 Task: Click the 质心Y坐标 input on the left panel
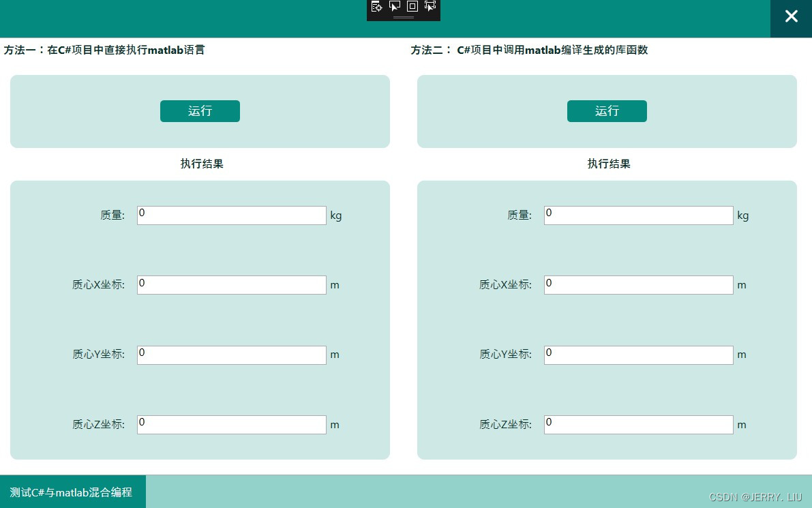click(231, 355)
